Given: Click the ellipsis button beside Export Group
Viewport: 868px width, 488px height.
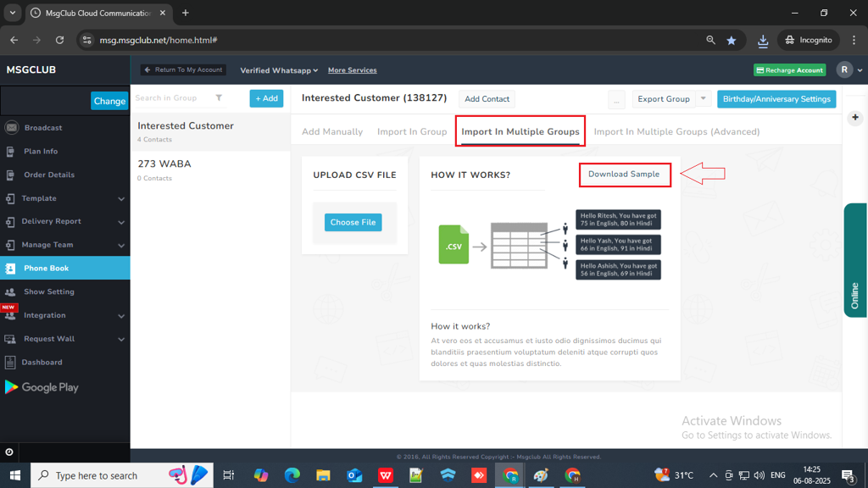Looking at the screenshot, I should 616,100.
